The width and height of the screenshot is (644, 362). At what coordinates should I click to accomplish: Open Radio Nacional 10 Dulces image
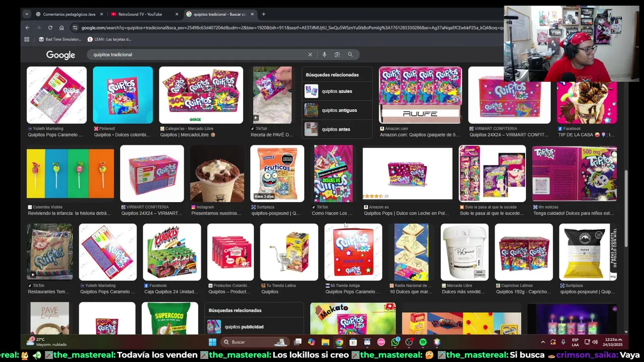[x=412, y=252]
